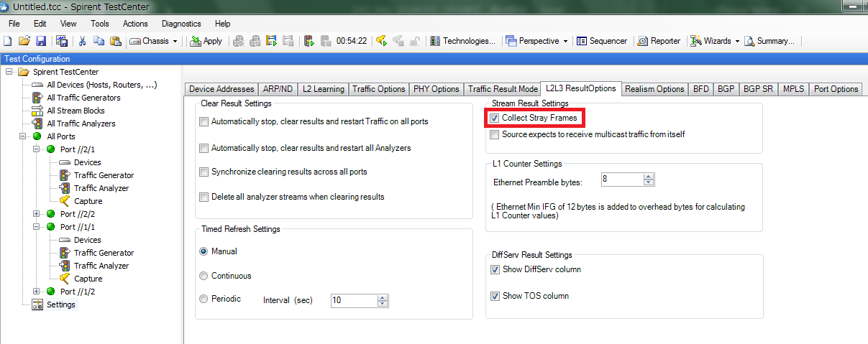
Task: Select All Stream Blocks tree item
Action: (76, 111)
